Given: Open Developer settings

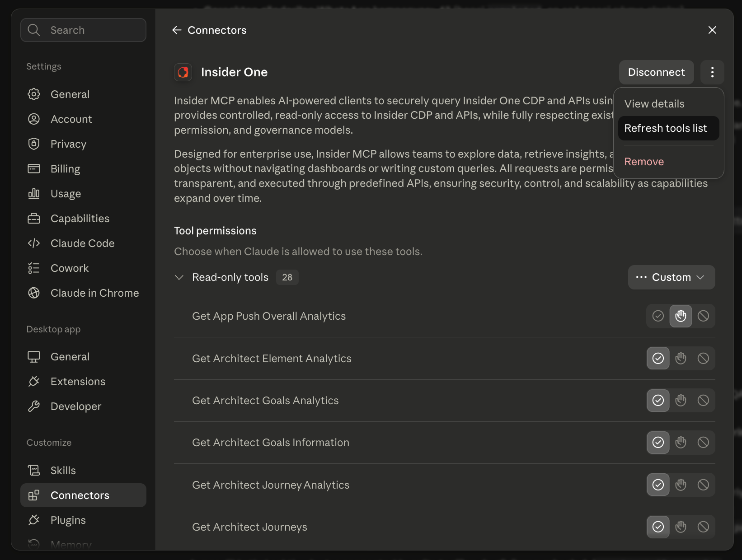Looking at the screenshot, I should (x=83, y=406).
